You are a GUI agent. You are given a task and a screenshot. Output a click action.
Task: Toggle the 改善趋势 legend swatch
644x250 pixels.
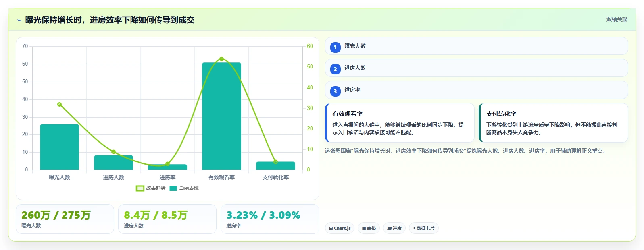coord(140,188)
